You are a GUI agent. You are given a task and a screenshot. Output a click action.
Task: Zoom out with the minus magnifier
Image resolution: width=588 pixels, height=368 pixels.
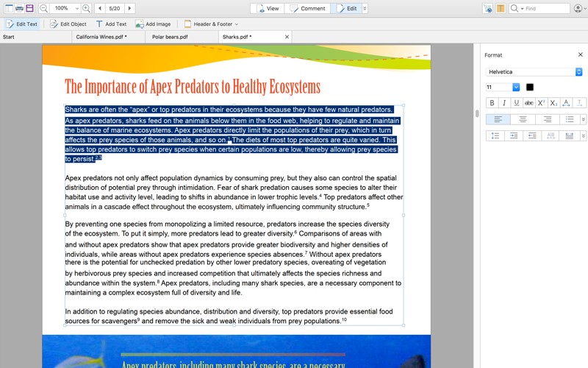click(43, 8)
